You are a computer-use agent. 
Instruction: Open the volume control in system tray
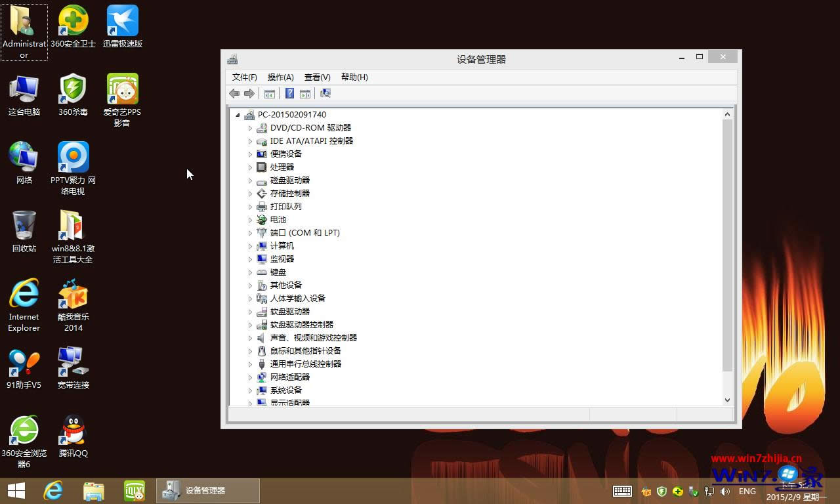click(724, 490)
